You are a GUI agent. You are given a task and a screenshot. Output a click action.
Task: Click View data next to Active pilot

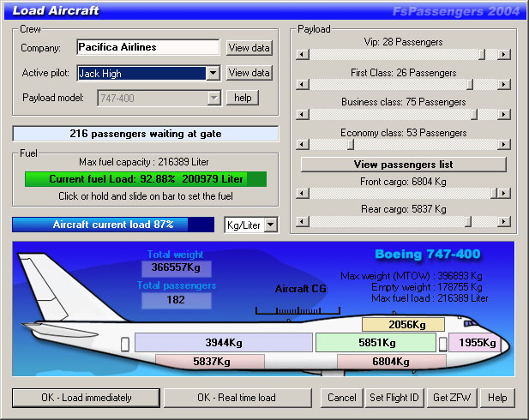point(249,73)
